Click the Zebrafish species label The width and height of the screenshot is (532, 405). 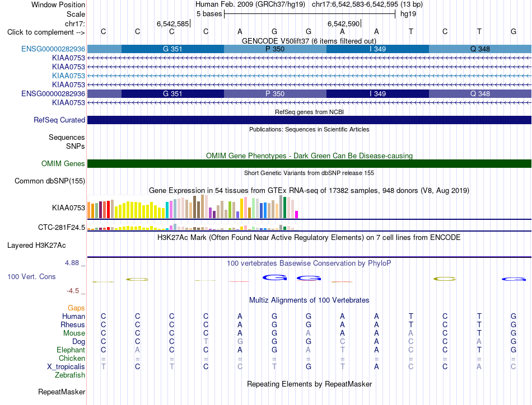pyautogui.click(x=70, y=375)
